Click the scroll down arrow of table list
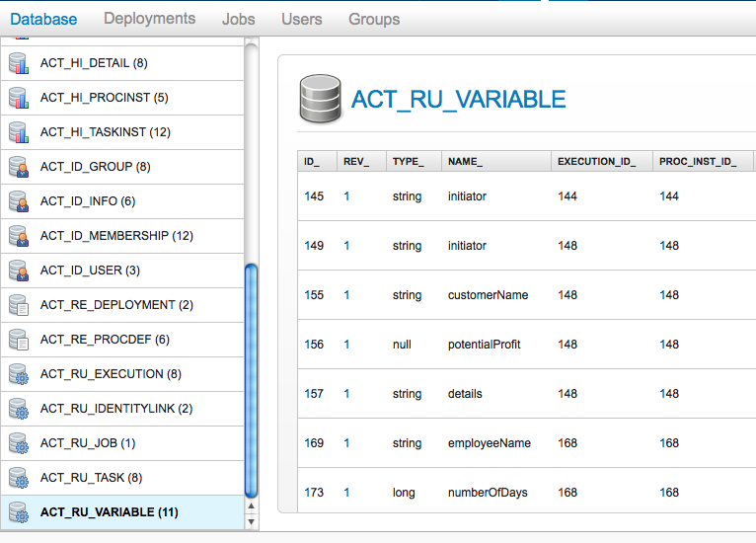This screenshot has height=543, width=756. click(x=251, y=520)
